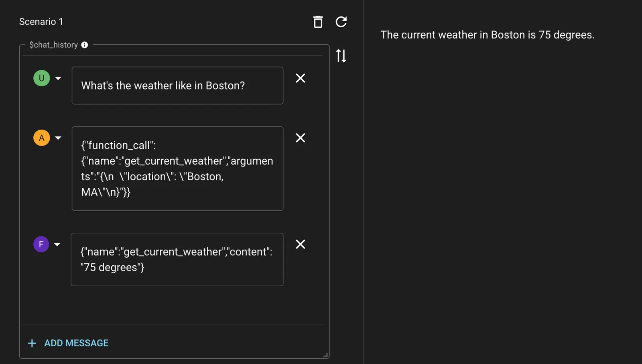The image size is (642, 364).
Task: Remove the function result message
Action: tap(301, 244)
